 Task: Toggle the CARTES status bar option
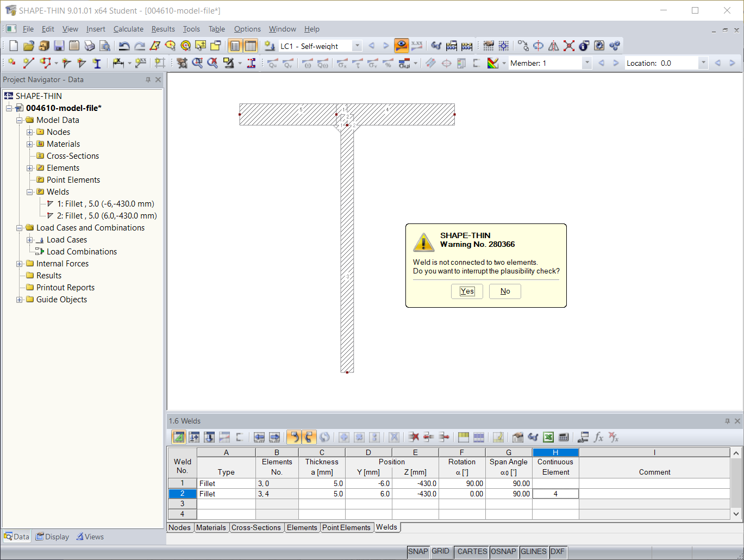472,552
